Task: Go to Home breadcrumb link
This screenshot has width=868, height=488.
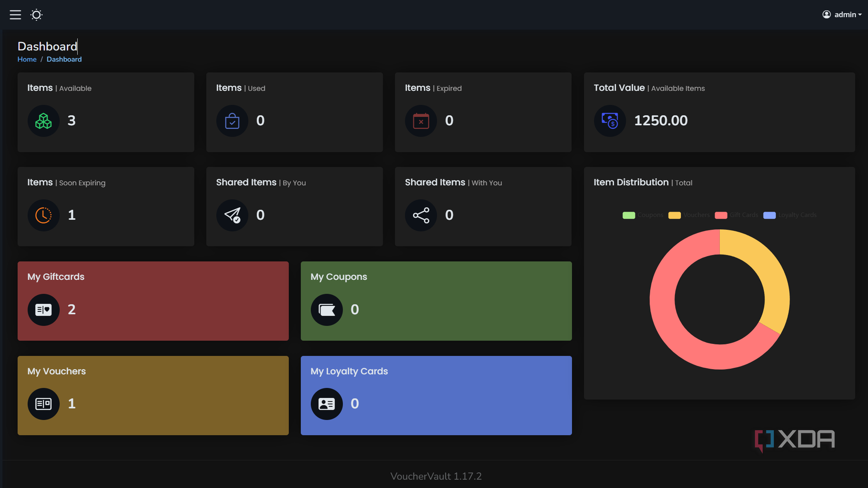Action: coord(27,59)
